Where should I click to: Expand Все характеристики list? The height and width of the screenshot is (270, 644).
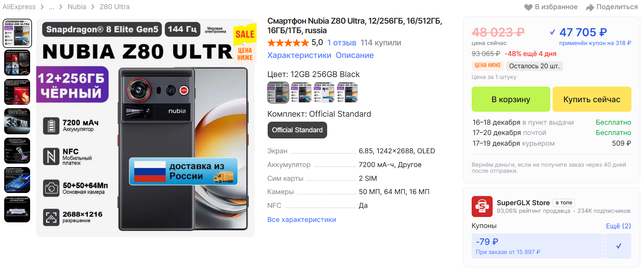click(302, 220)
